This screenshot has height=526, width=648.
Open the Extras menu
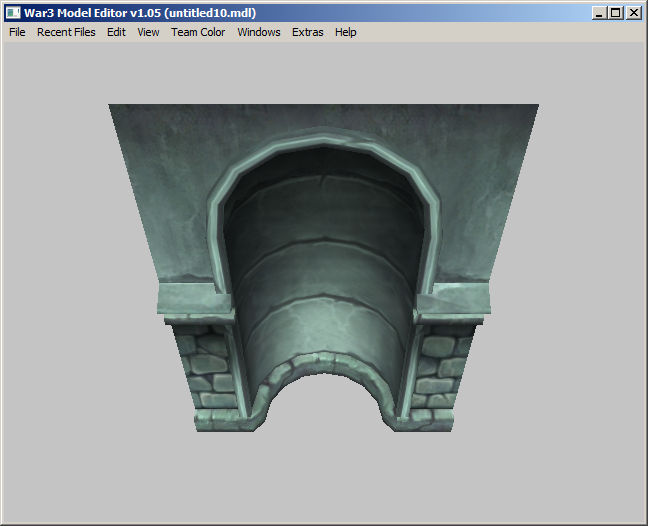(x=307, y=32)
